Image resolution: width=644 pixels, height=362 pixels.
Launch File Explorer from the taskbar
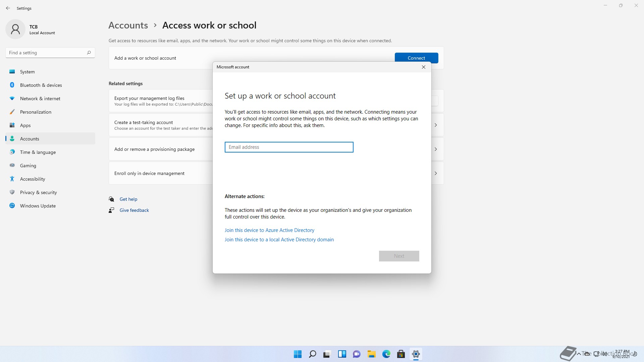pos(371,354)
